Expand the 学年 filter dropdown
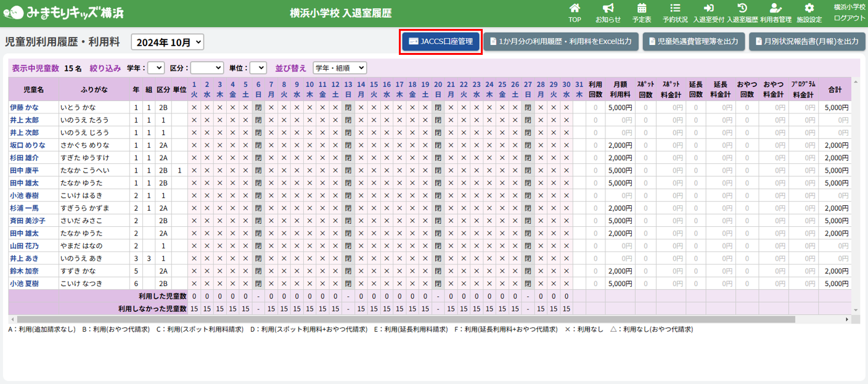The height and width of the screenshot is (384, 868). coord(156,68)
